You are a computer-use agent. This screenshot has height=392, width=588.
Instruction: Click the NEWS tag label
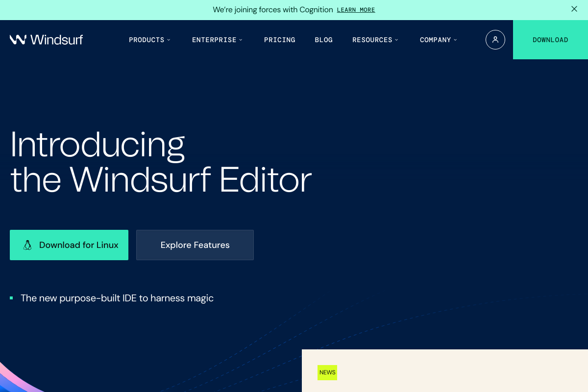[x=327, y=372]
